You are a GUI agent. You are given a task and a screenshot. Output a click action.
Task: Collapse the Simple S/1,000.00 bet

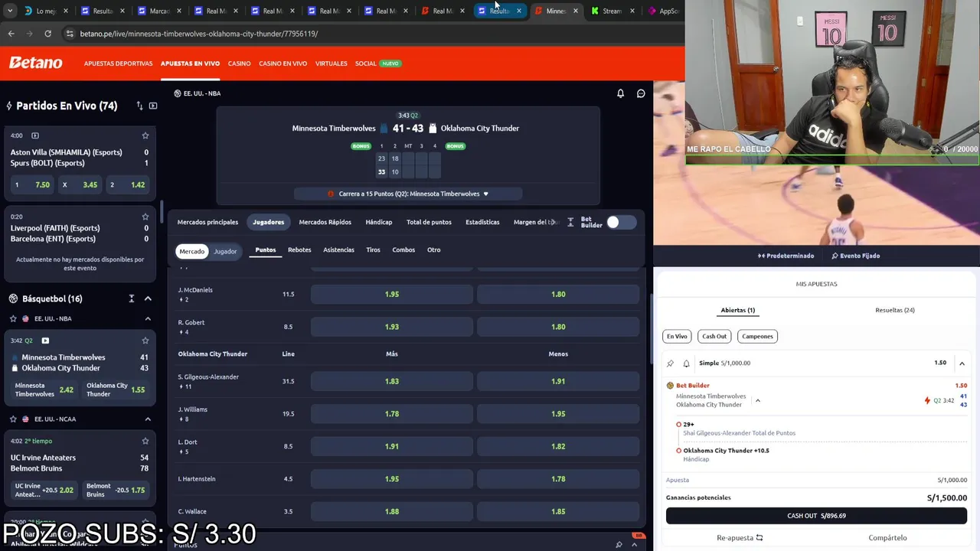click(962, 364)
